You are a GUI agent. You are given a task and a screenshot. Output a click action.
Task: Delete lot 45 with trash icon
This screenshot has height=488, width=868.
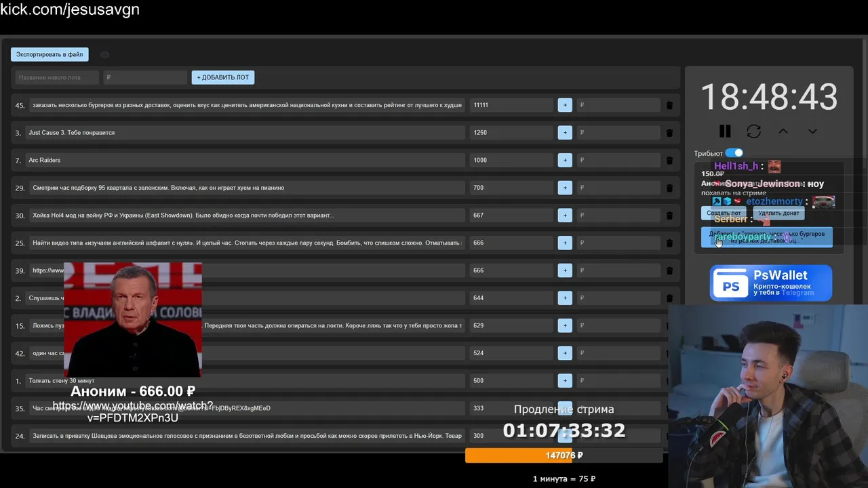click(x=669, y=105)
